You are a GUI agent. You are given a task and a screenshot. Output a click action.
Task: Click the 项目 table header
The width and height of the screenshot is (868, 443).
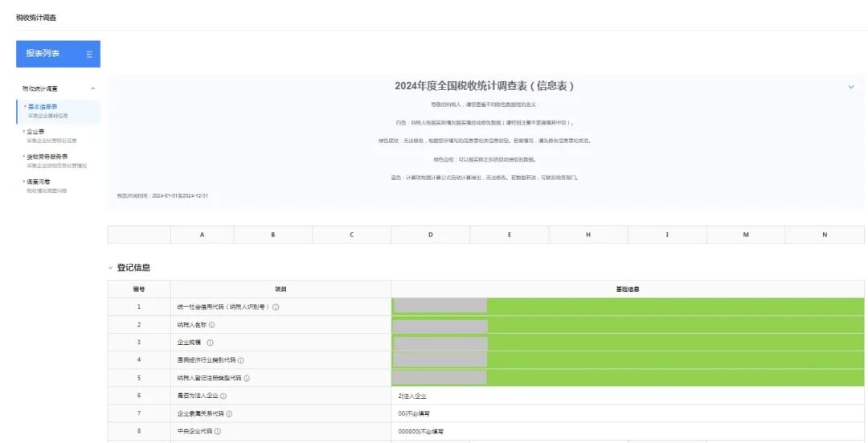(x=280, y=289)
